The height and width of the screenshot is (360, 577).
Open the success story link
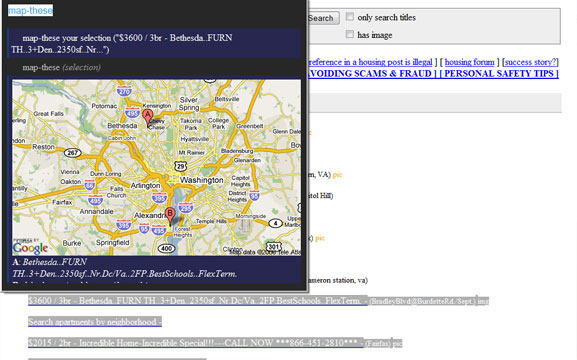531,62
